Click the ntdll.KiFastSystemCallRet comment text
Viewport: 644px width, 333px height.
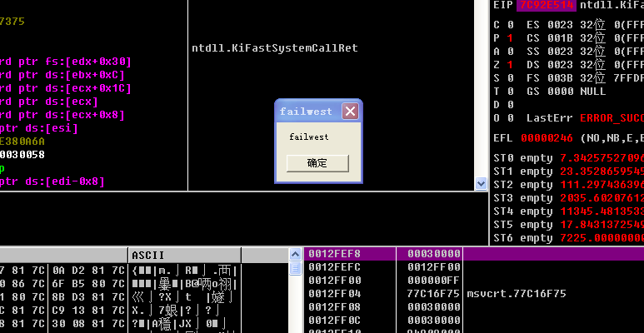click(x=274, y=48)
